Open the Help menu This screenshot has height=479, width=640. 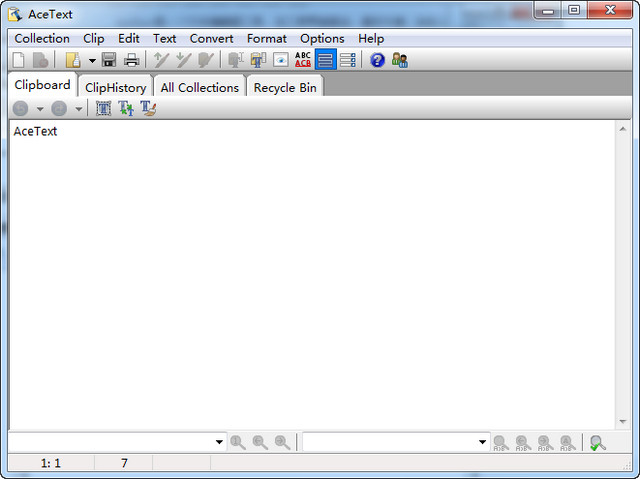(x=371, y=38)
